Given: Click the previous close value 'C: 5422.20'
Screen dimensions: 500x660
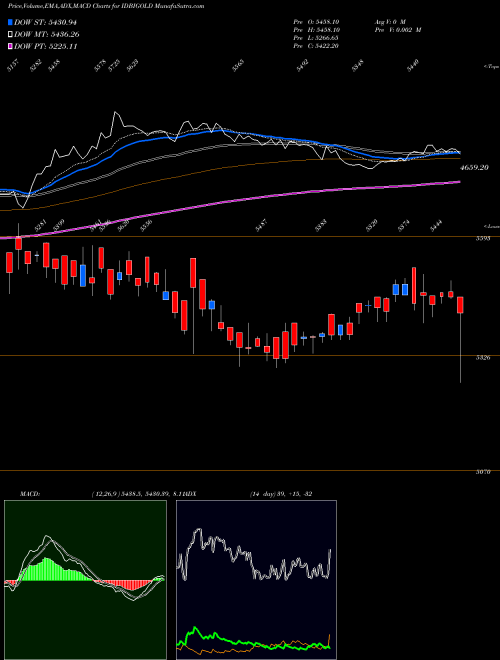Looking at the screenshot, I should 324,46.
